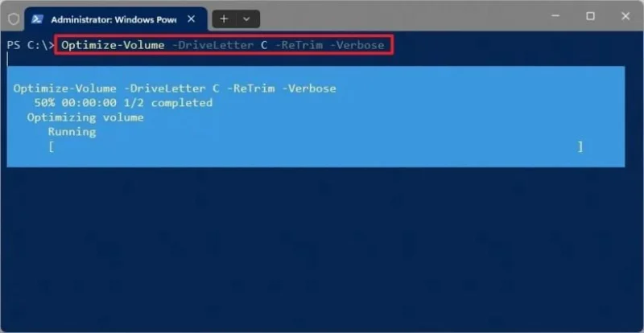644x333 pixels.
Task: Select the Administrator: Windows PowerShell tab
Action: (115, 19)
